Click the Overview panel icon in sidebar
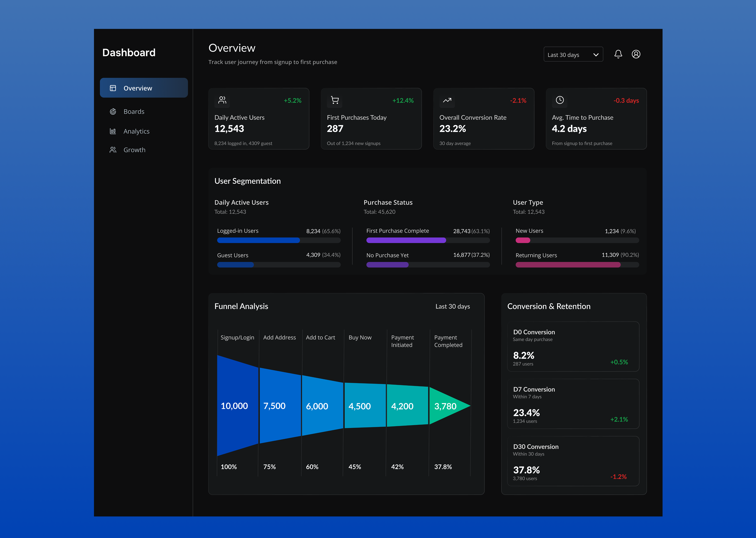This screenshot has width=756, height=538. point(113,88)
